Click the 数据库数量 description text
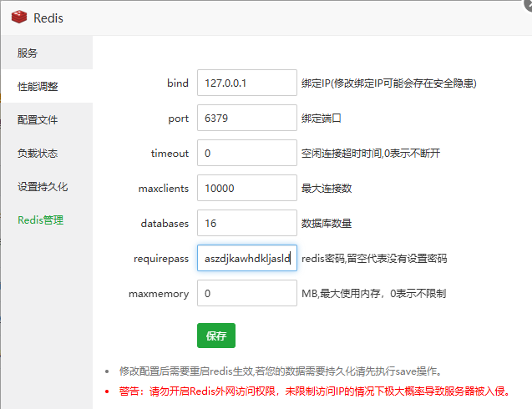The width and height of the screenshot is (532, 409). (327, 223)
